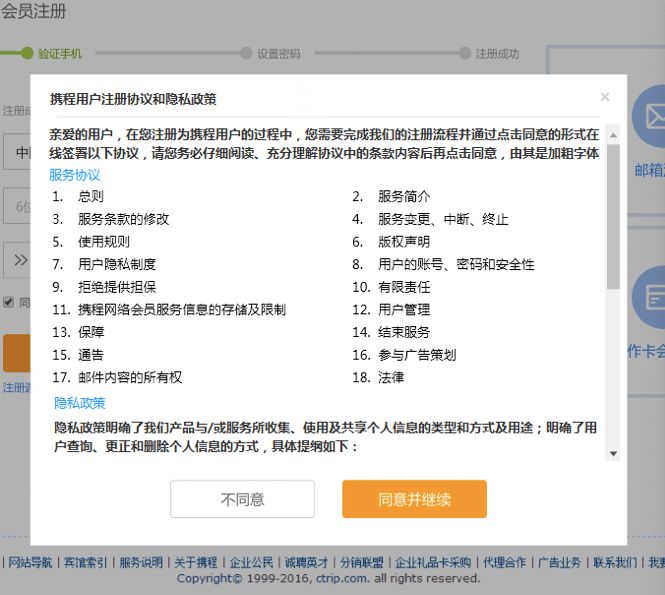Viewport: 665px width, 595px height.
Task: Open 联系我们 footer link
Action: point(615,562)
